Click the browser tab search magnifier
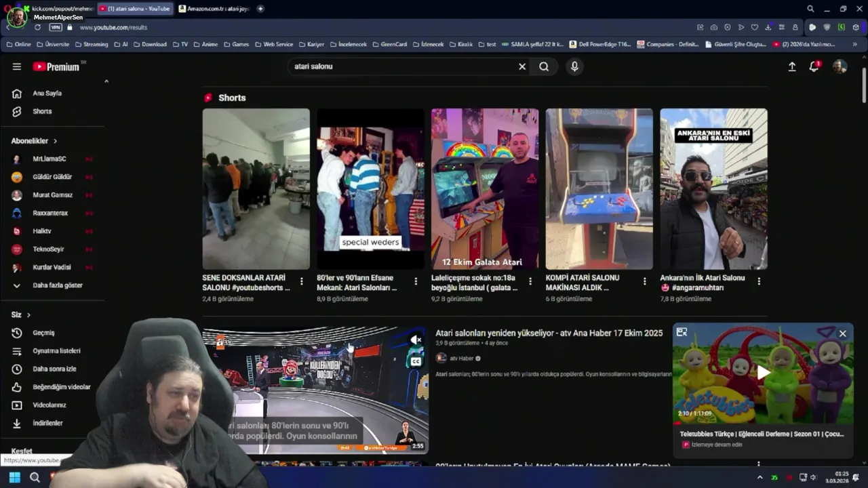 (x=810, y=9)
